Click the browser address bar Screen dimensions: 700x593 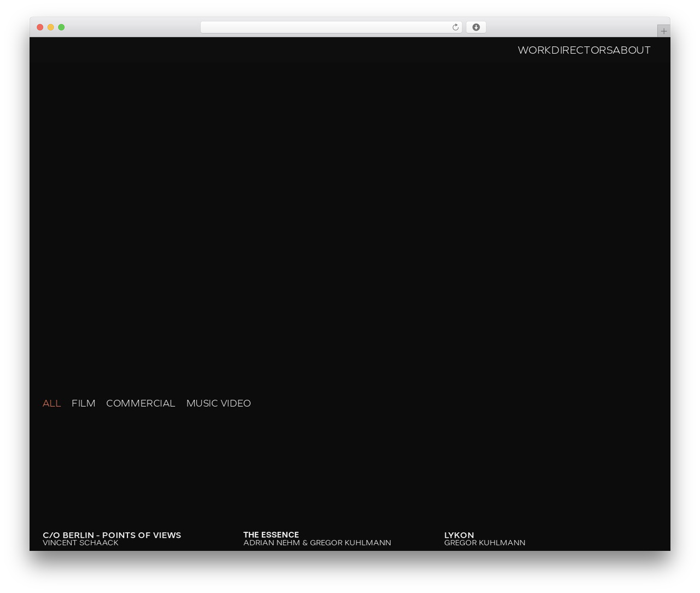[331, 27]
